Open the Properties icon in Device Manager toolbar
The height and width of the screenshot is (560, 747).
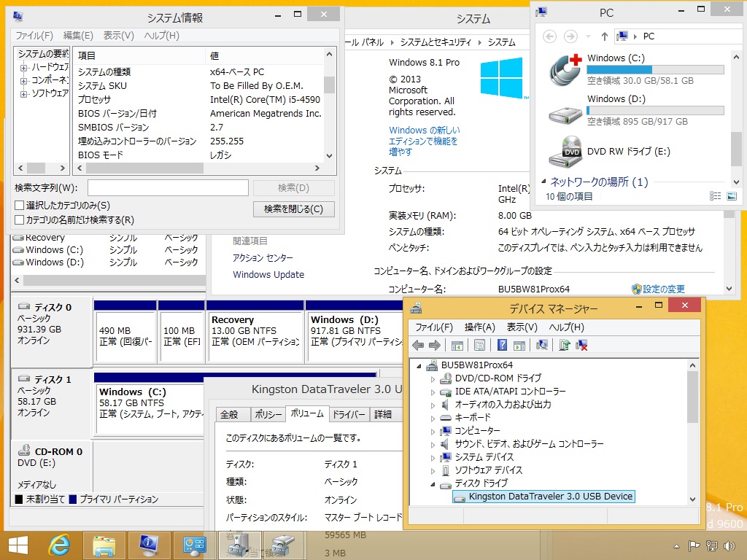(479, 345)
